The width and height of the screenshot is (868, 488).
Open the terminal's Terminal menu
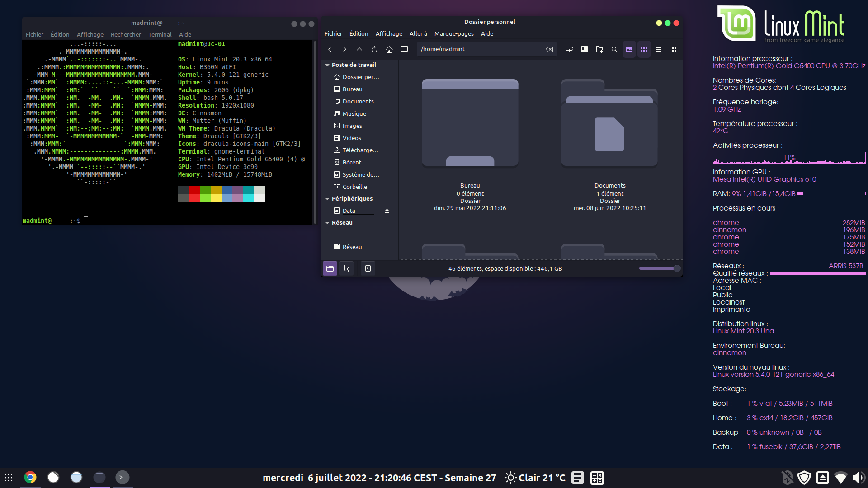click(x=160, y=34)
